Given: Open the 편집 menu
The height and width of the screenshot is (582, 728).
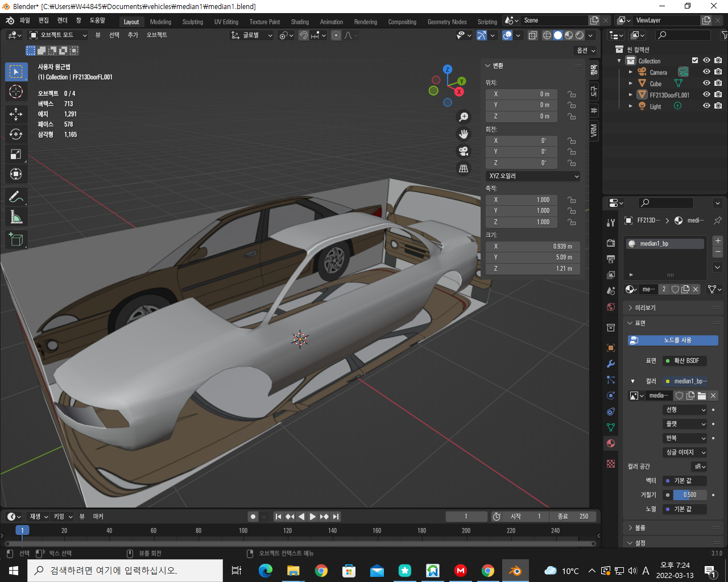Looking at the screenshot, I should coord(44,20).
